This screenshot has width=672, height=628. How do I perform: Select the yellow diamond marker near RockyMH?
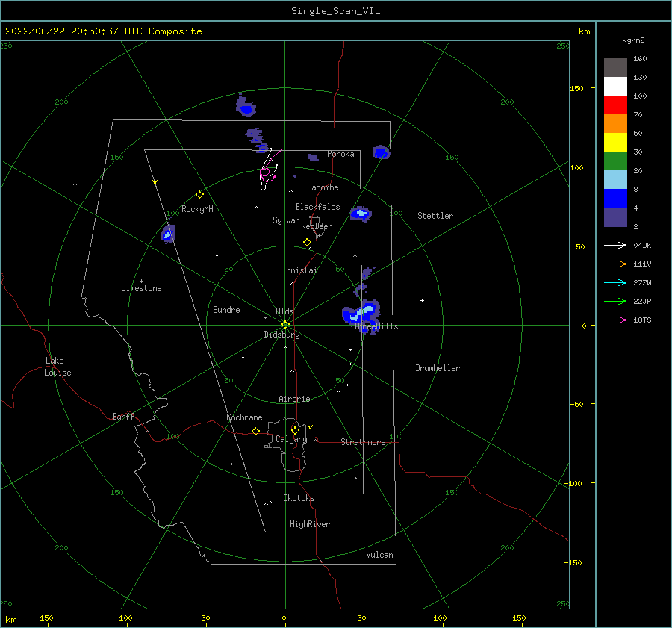click(199, 195)
